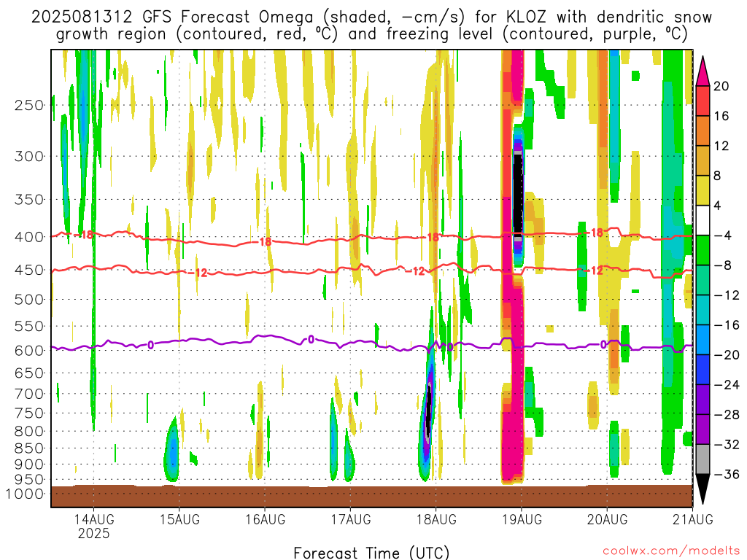
Task: Select the legend value 16
Action: 721,116
